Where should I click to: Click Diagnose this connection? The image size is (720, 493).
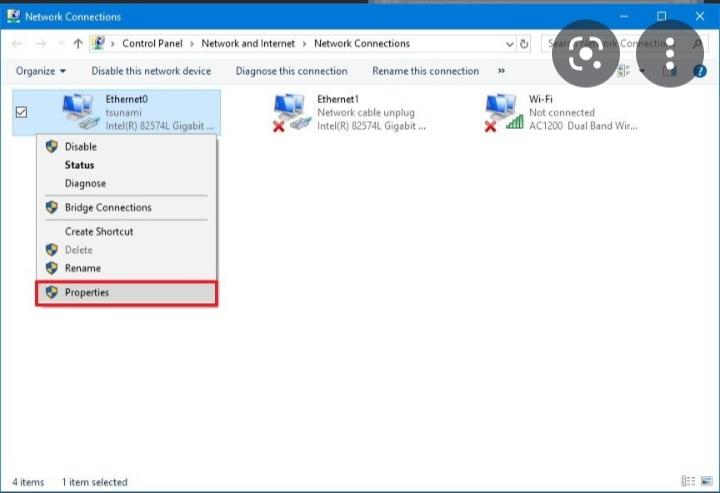291,71
